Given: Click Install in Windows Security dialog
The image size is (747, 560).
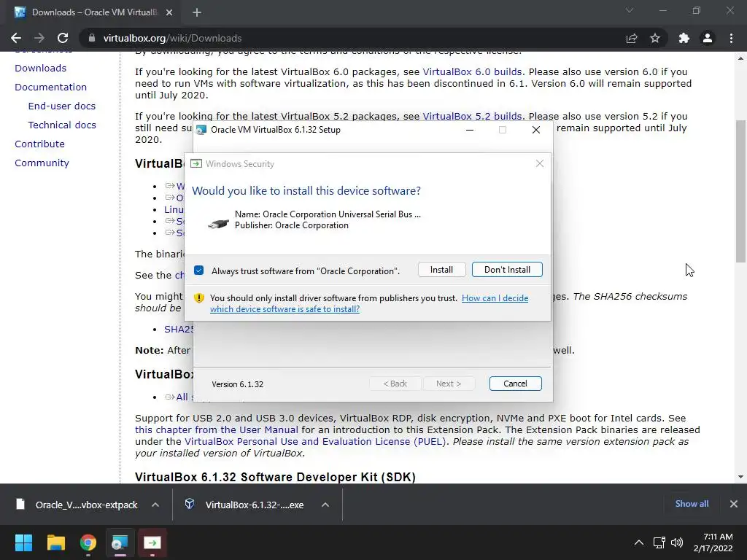Looking at the screenshot, I should (441, 270).
